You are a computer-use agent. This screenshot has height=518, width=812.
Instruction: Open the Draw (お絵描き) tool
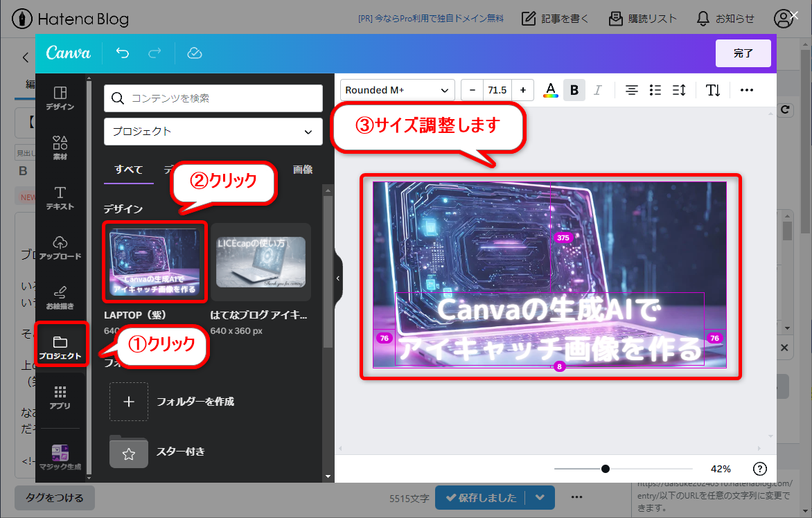tap(60, 298)
